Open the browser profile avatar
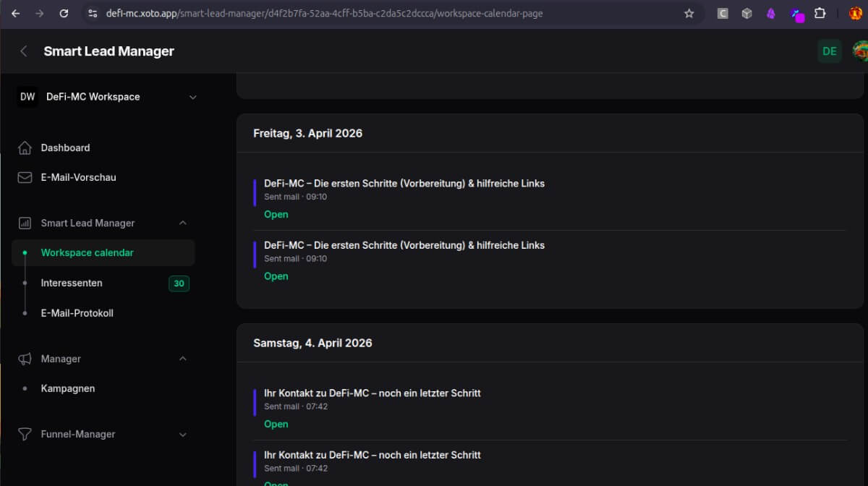 [854, 13]
